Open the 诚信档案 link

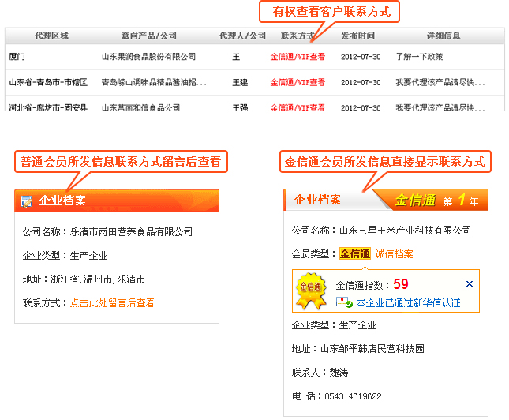[394, 254]
